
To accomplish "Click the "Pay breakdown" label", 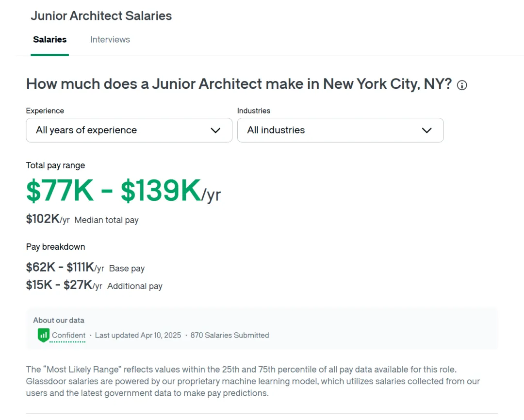I will [55, 246].
